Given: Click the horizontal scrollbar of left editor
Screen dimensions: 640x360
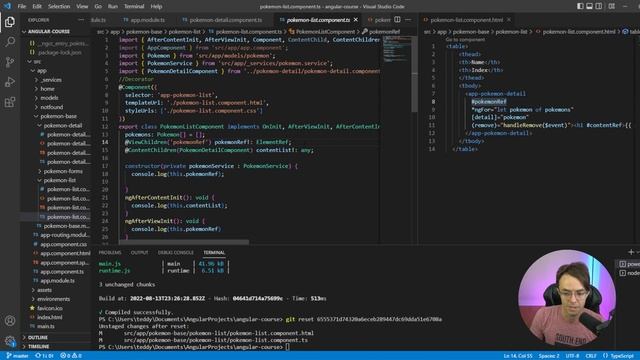Looking at the screenshot, I should (184, 242).
